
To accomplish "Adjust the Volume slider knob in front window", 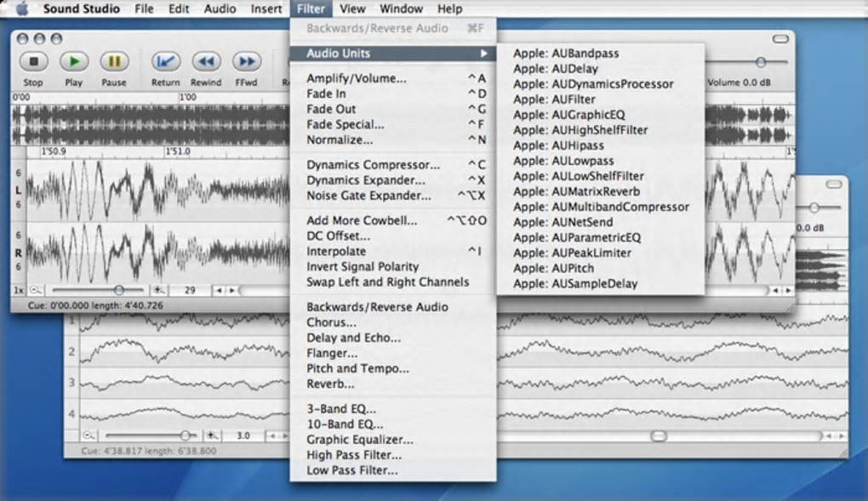I will tap(761, 62).
